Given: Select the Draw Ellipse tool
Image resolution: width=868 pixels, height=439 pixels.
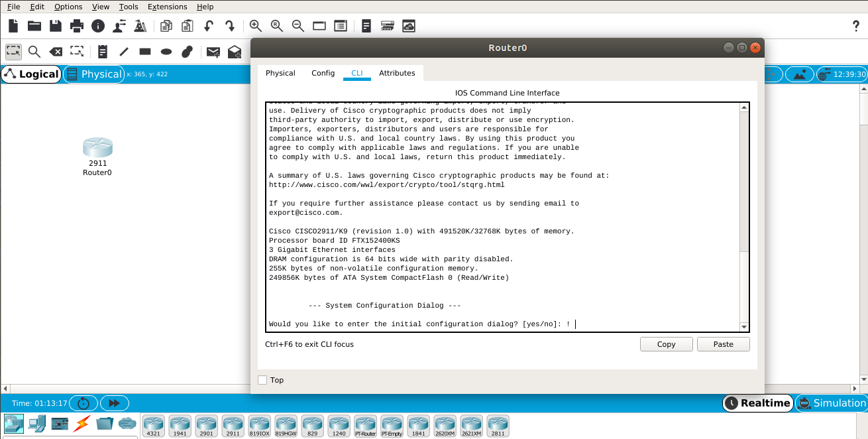Looking at the screenshot, I should tap(166, 51).
